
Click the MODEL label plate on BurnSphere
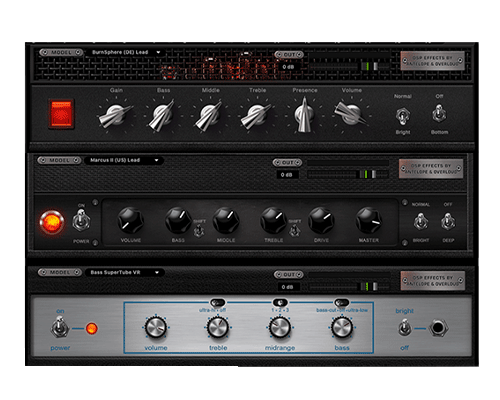(x=61, y=52)
